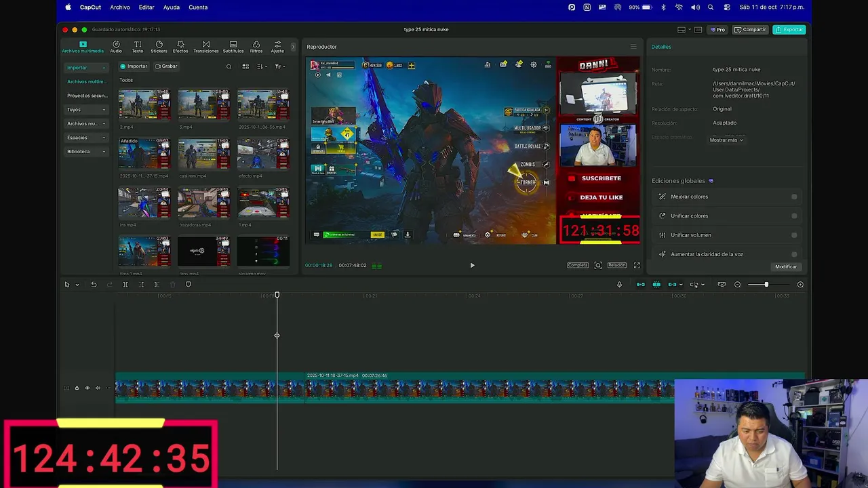Screen dimensions: 868x488
Task: Toggle Unificar colores switch
Action: click(x=794, y=216)
